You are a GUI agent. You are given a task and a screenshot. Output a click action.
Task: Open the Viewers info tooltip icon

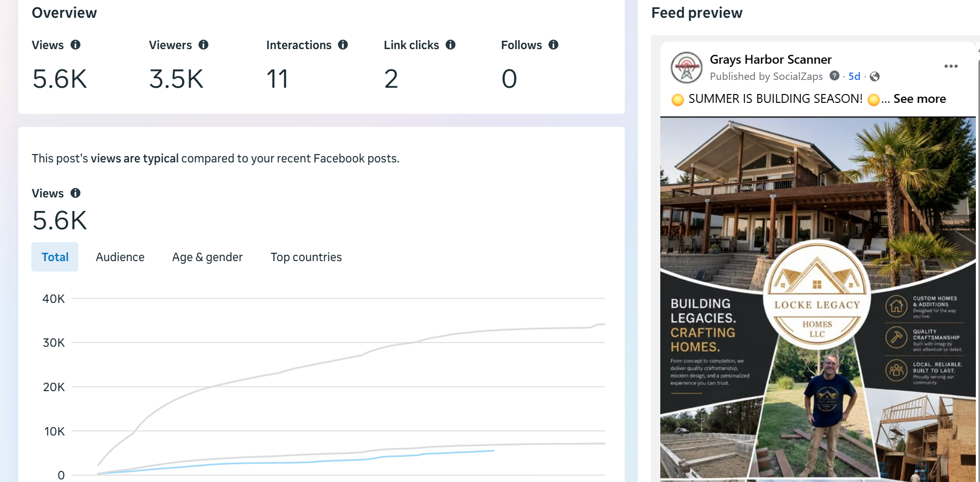[x=204, y=45]
